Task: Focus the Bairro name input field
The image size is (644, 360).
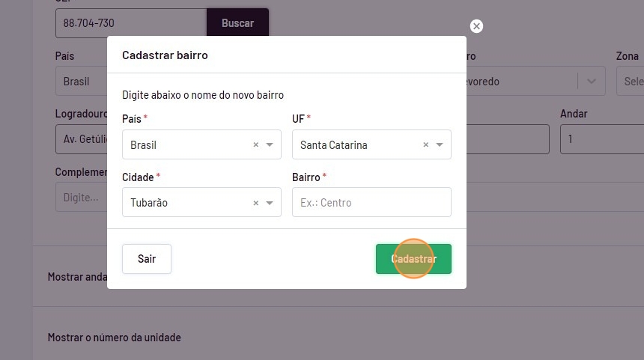Action: pyautogui.click(x=371, y=203)
